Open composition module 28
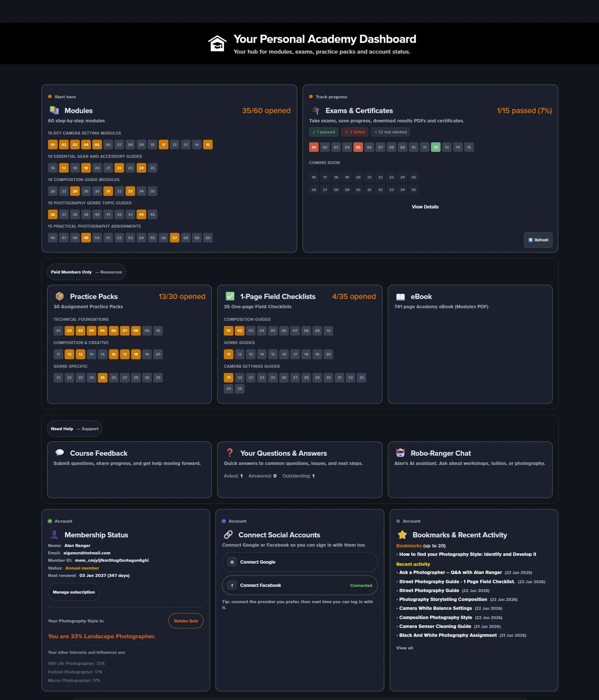 [x=75, y=191]
